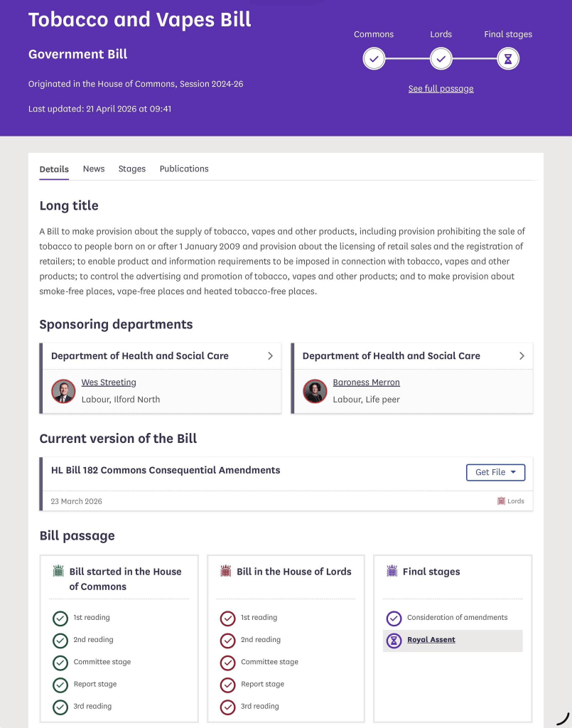Screen dimensions: 572x728
Task: Open the Royal Assent link
Action: click(431, 640)
